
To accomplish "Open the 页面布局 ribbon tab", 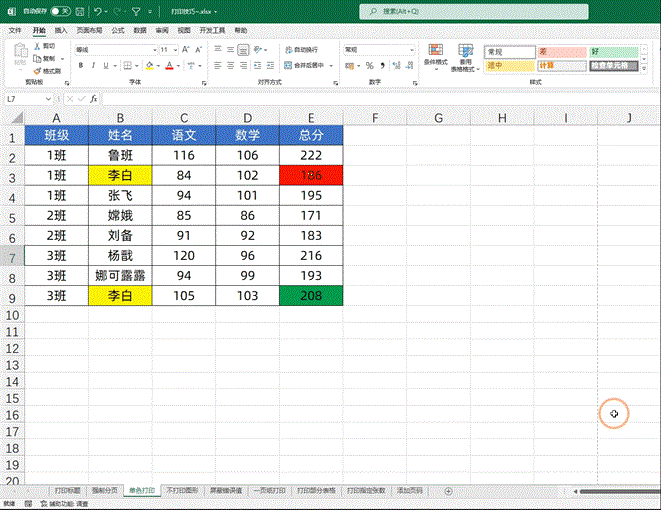I will 87,31.
